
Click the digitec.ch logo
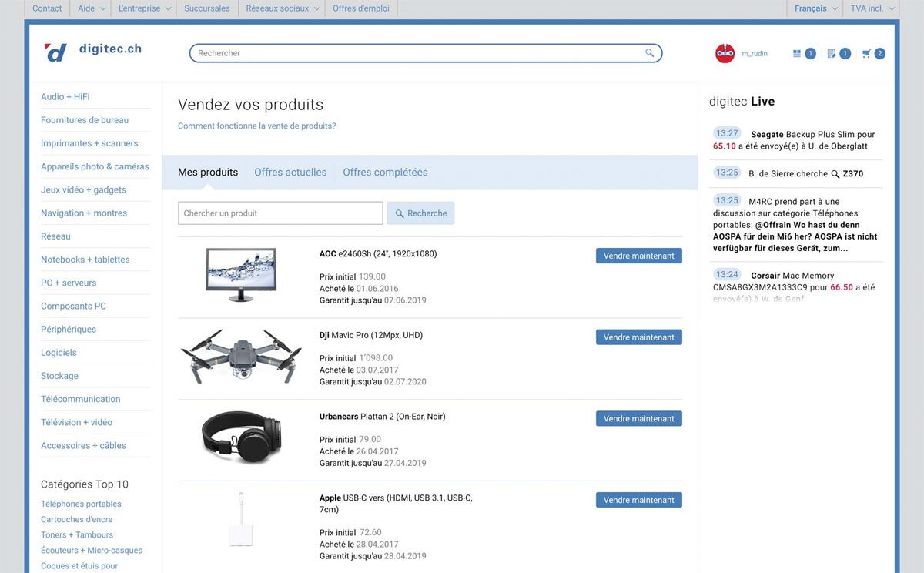(93, 52)
